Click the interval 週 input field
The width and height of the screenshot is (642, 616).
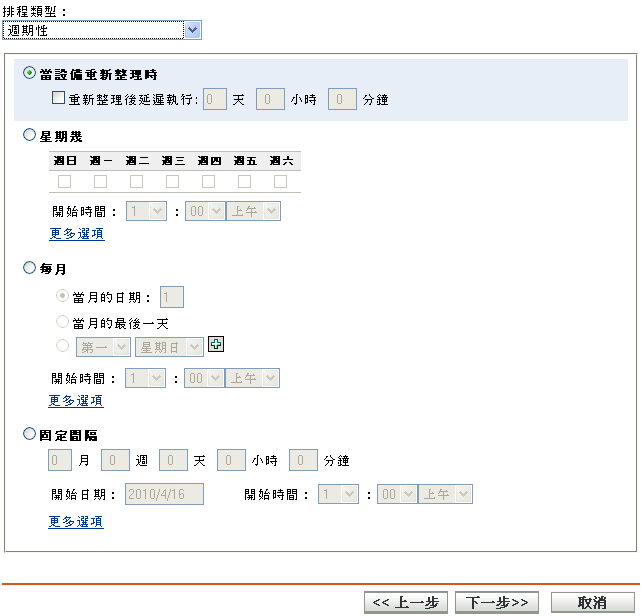pyautogui.click(x=115, y=460)
